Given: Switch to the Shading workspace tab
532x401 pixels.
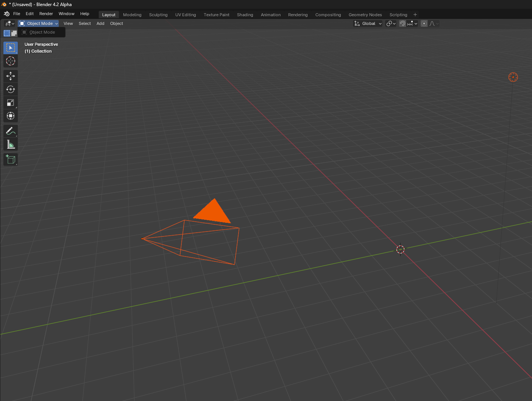Looking at the screenshot, I should 245,15.
